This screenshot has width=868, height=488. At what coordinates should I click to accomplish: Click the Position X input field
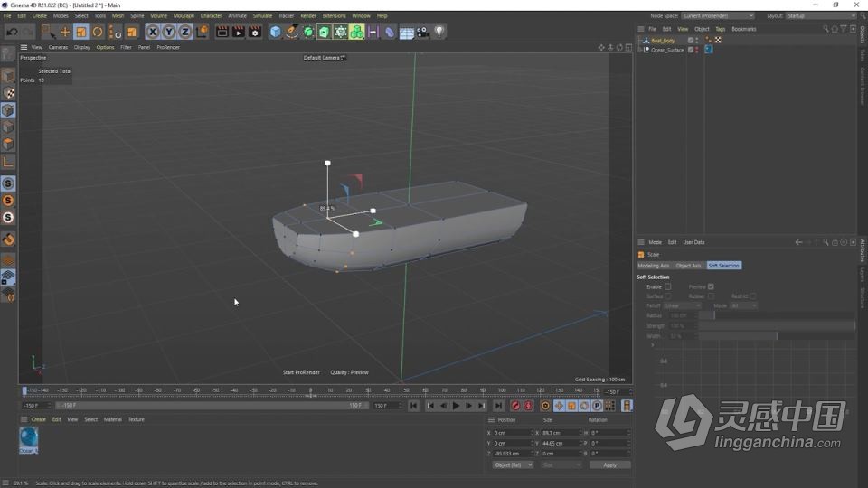[512, 433]
